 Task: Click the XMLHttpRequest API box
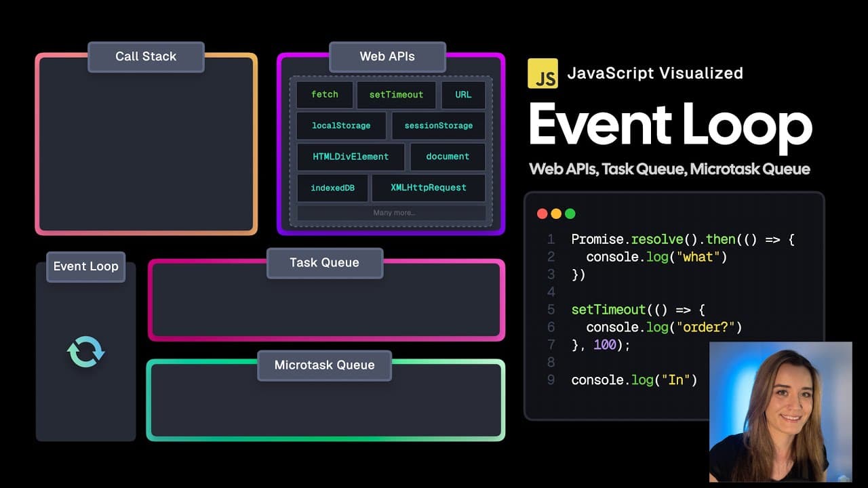[x=429, y=188]
